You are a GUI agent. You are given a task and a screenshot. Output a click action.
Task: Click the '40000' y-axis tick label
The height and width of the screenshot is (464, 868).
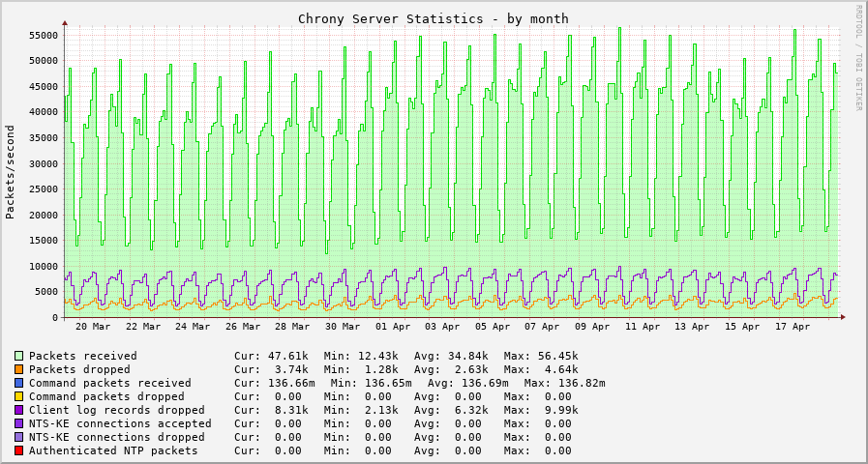43,112
